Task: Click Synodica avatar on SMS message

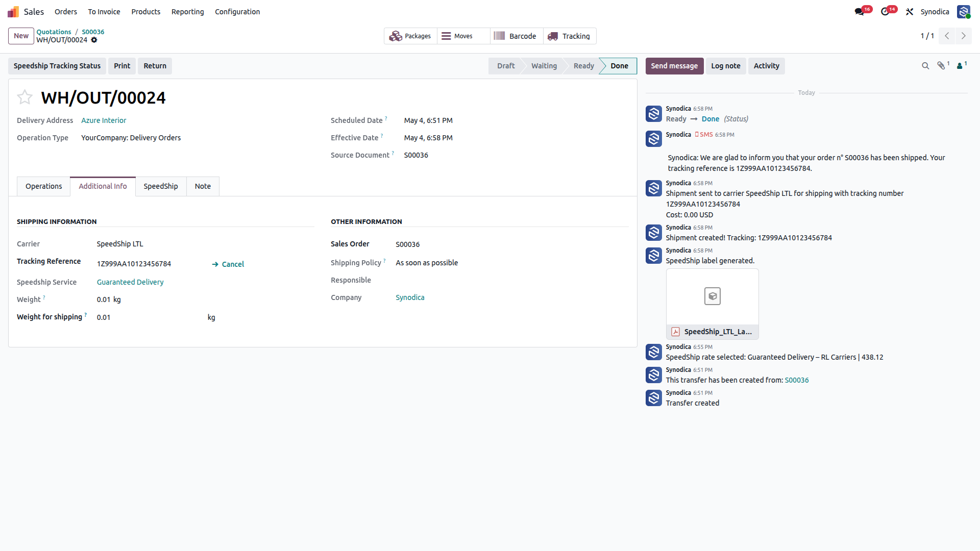Action: click(x=654, y=139)
